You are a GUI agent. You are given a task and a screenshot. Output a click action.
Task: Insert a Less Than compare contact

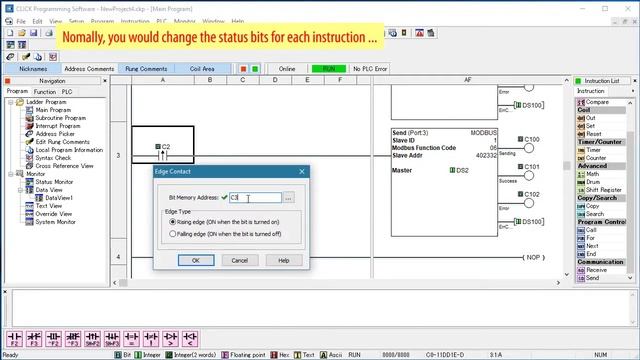[x=190, y=339]
